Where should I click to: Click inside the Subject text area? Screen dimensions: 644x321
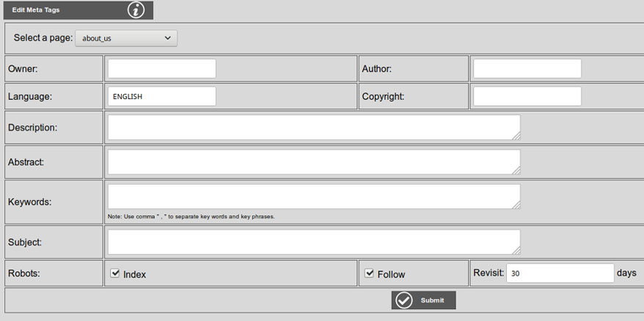pyautogui.click(x=313, y=242)
